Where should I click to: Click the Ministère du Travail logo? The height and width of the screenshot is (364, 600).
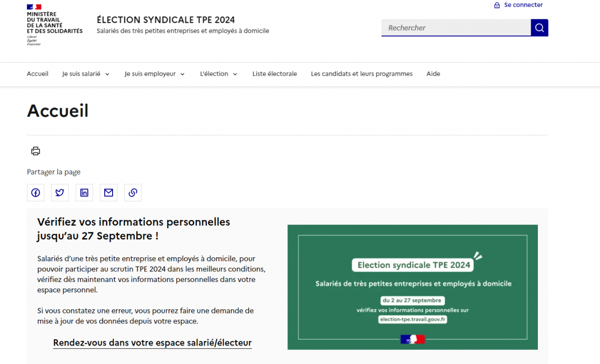click(54, 25)
